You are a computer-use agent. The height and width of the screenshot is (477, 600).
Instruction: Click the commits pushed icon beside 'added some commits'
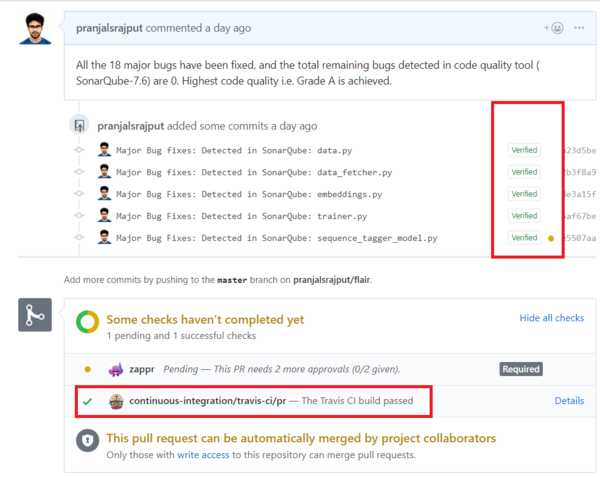coord(79,125)
